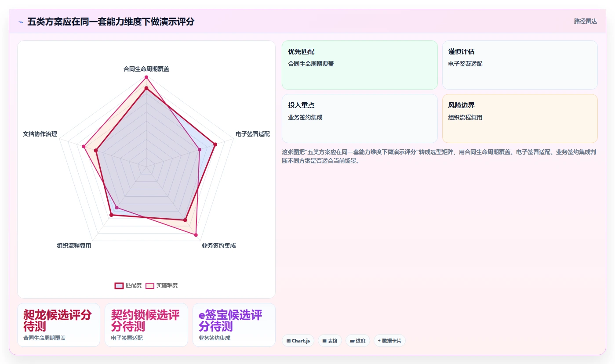
Task: Select the 风险边界 card
Action: point(520,119)
